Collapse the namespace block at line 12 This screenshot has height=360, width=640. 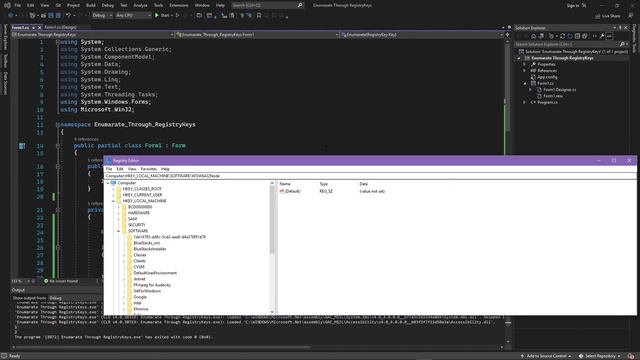click(58, 125)
